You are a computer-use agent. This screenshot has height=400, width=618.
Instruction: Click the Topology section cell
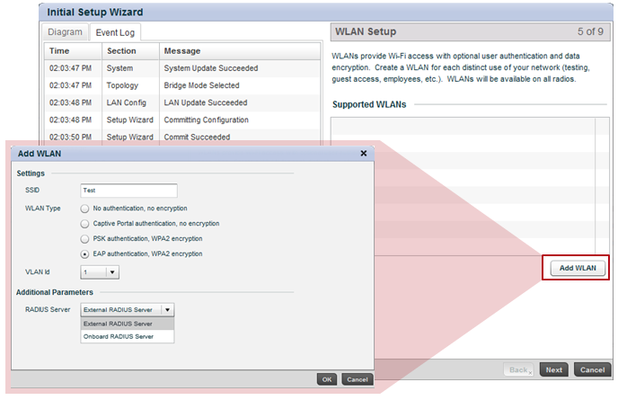[x=130, y=86]
